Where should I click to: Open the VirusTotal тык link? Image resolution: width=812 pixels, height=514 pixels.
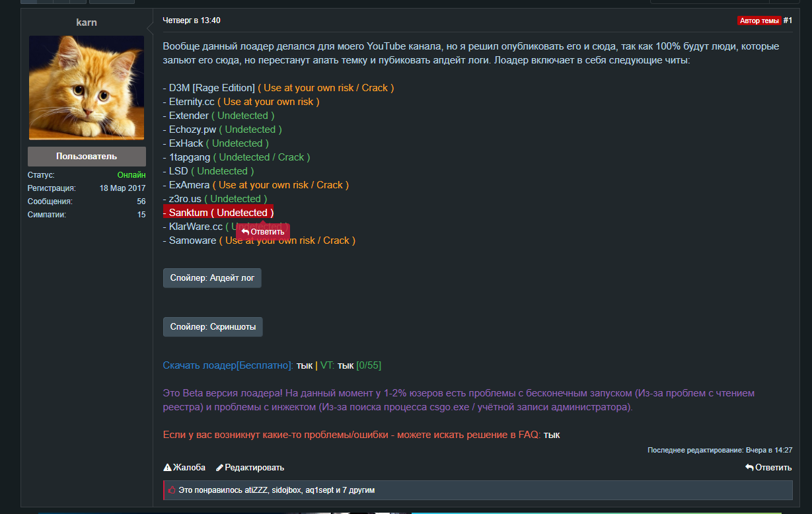346,365
